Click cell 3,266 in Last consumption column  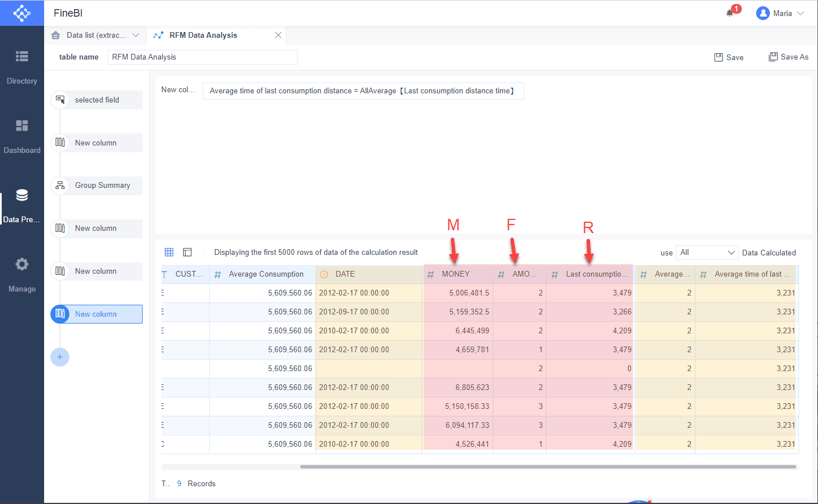(590, 312)
